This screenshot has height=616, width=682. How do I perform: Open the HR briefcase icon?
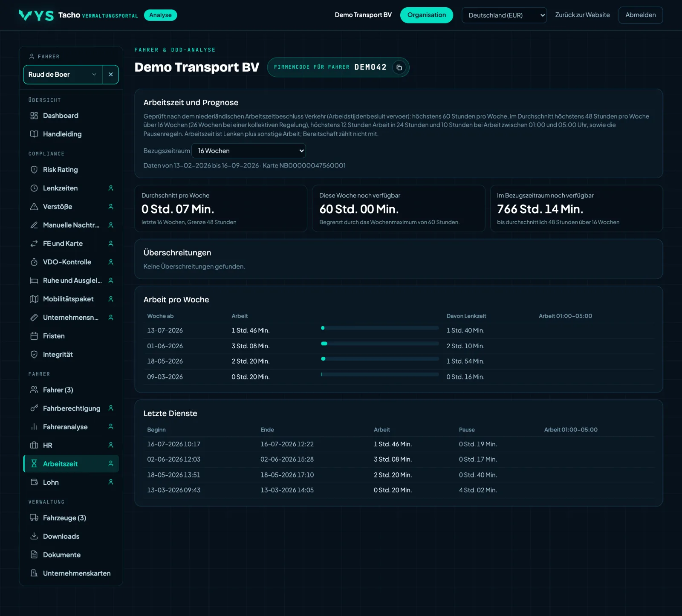(x=34, y=445)
